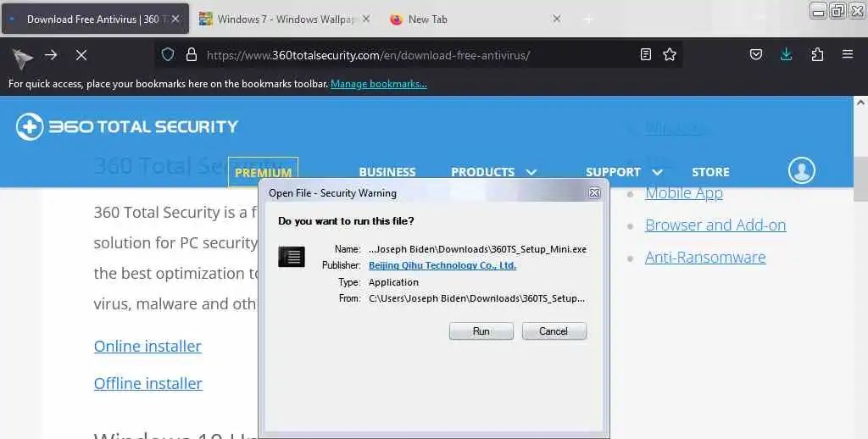Open the Online installer link
Image resolution: width=868 pixels, height=439 pixels.
tap(147, 346)
